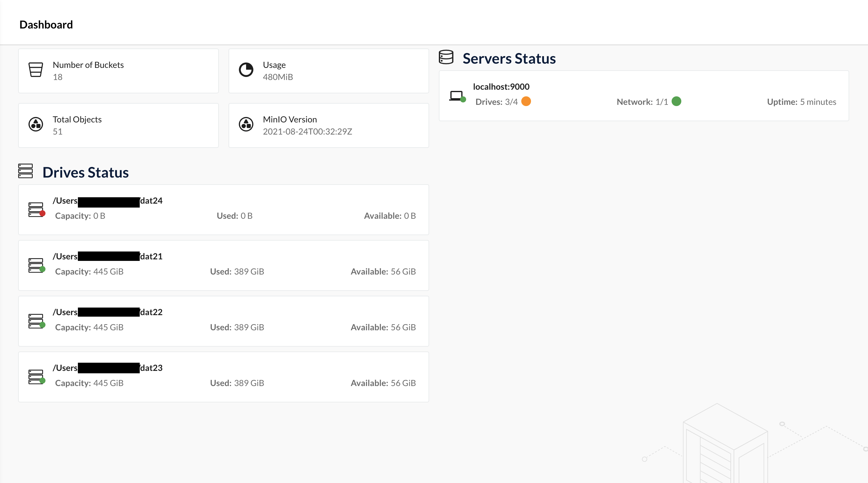Click the localhost:9000 laptop icon
Screen dimensions: 868x483
click(457, 96)
